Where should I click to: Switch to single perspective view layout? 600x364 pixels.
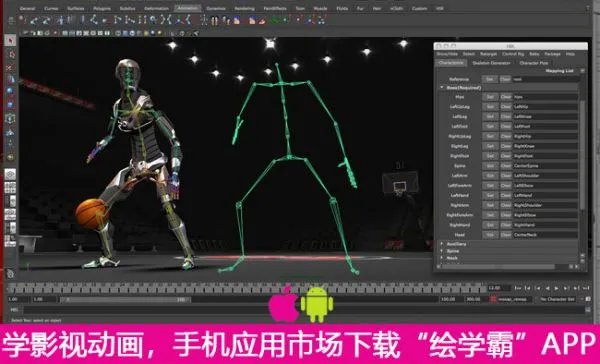10,175
